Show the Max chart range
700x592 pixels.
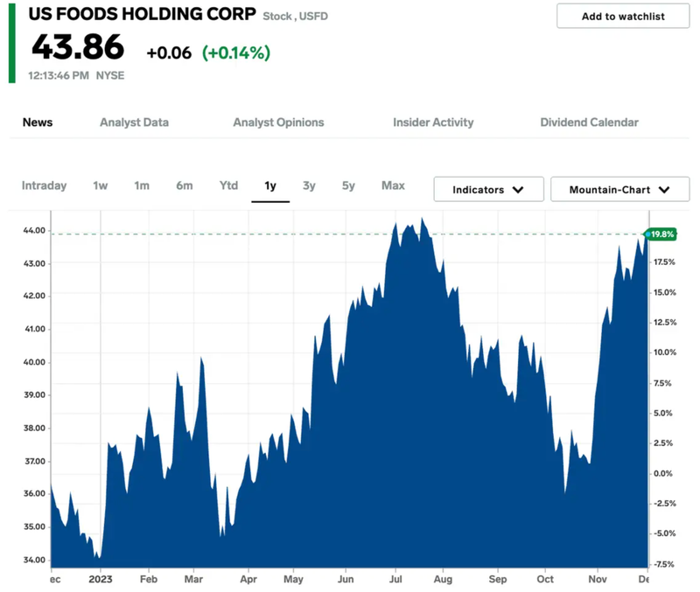[x=393, y=185]
